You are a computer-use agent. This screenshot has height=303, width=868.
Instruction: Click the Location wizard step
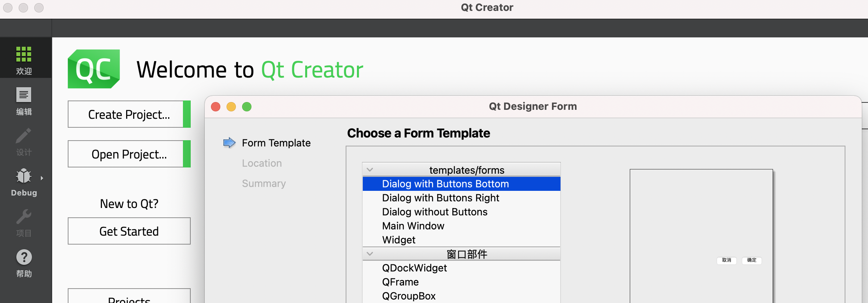tap(262, 163)
